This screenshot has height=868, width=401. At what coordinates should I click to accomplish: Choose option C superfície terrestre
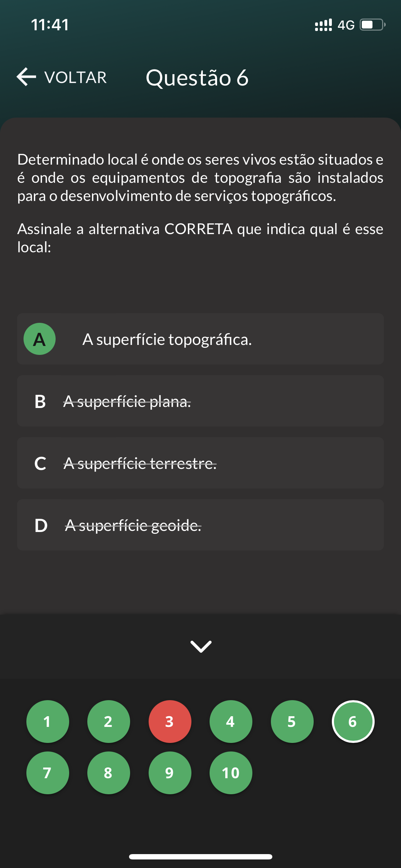tap(200, 463)
